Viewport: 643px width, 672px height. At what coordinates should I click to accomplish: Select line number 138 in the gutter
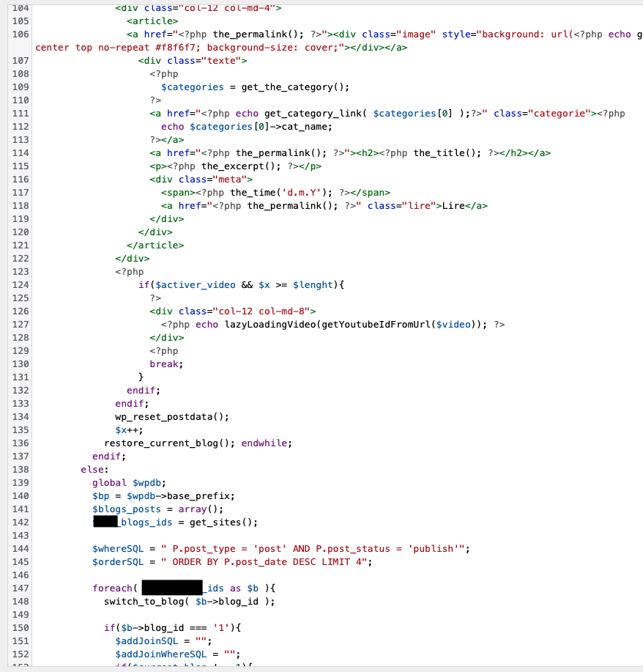pos(21,470)
